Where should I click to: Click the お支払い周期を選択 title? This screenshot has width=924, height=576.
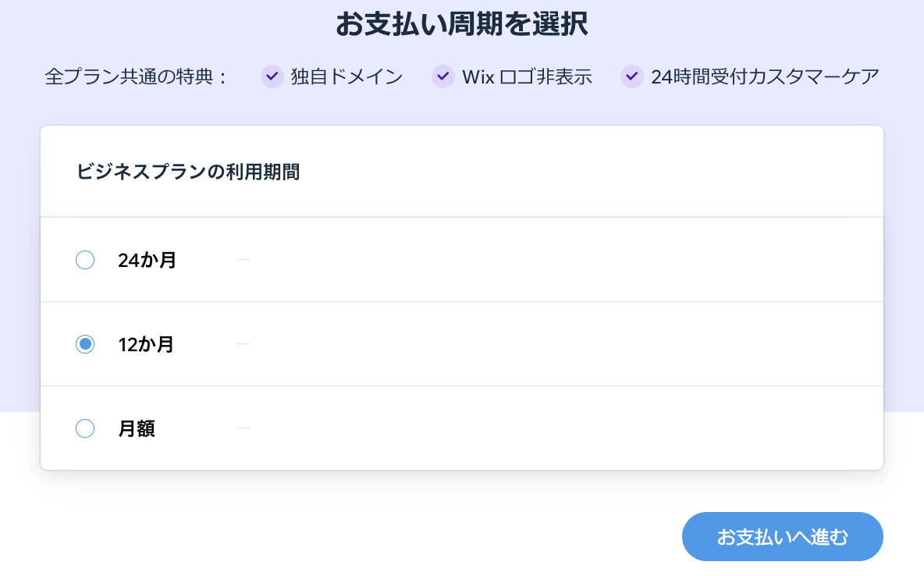point(462,25)
